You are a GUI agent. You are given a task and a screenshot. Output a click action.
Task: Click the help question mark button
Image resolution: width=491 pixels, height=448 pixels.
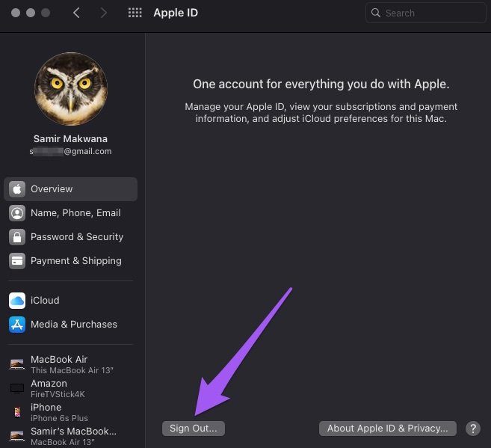[473, 429]
